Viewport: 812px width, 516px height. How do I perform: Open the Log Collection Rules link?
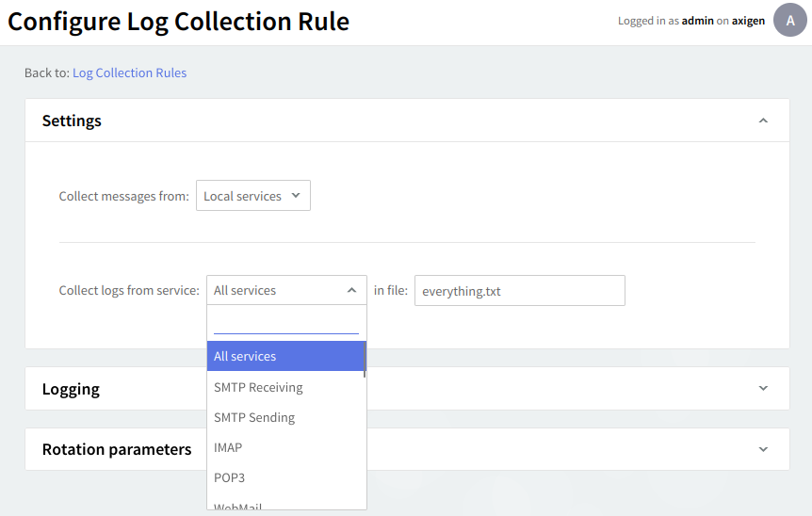(x=129, y=73)
